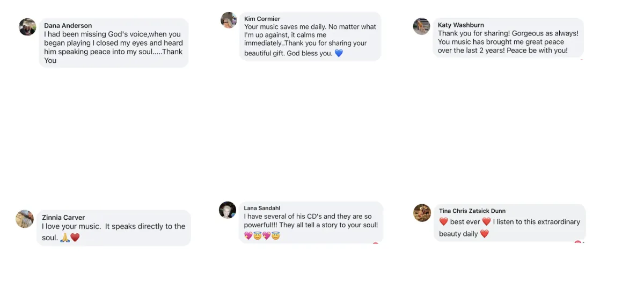Open the Lana Sandahl name link
Screen dimensions: 644x302
[x=262, y=208]
